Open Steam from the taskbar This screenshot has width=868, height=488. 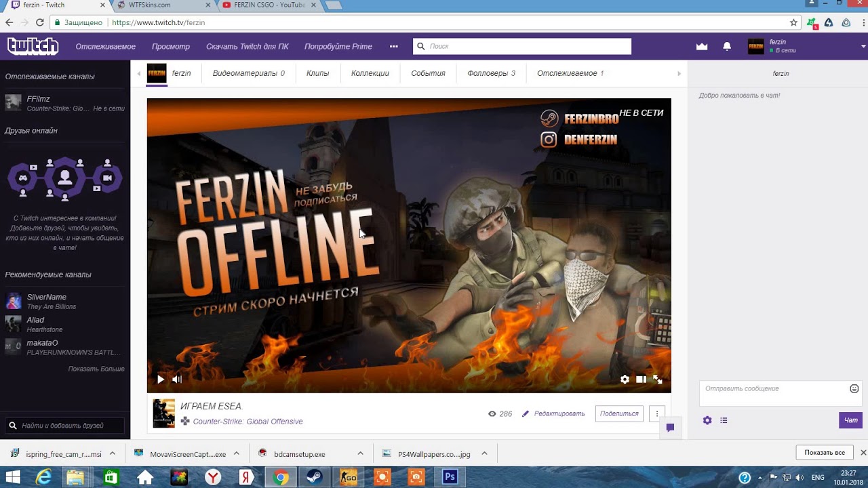click(314, 477)
